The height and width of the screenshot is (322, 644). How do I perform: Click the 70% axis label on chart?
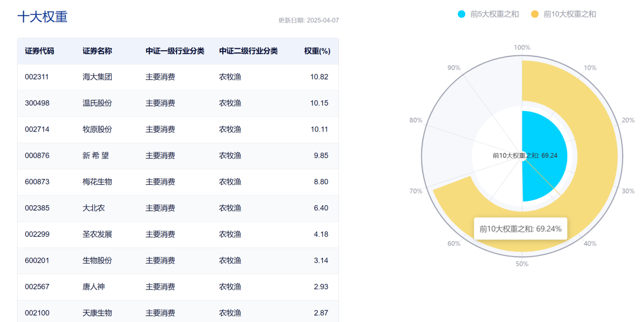416,191
